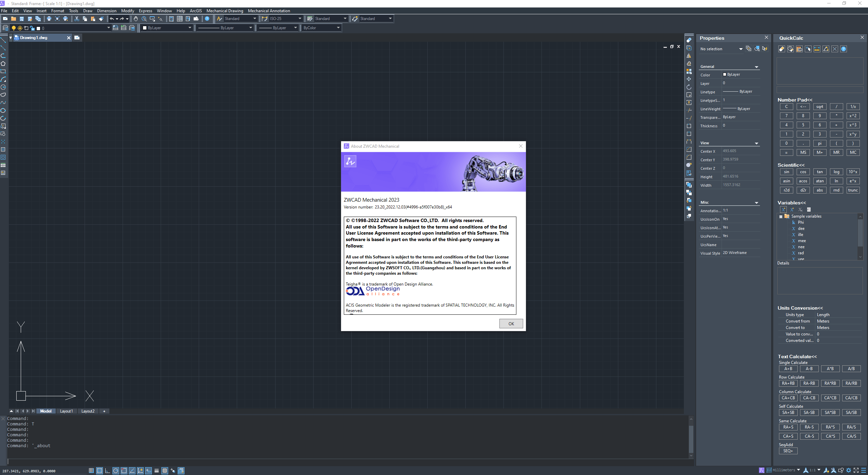The width and height of the screenshot is (868, 475).
Task: Click the sin button in Scientific section
Action: [x=786, y=172]
